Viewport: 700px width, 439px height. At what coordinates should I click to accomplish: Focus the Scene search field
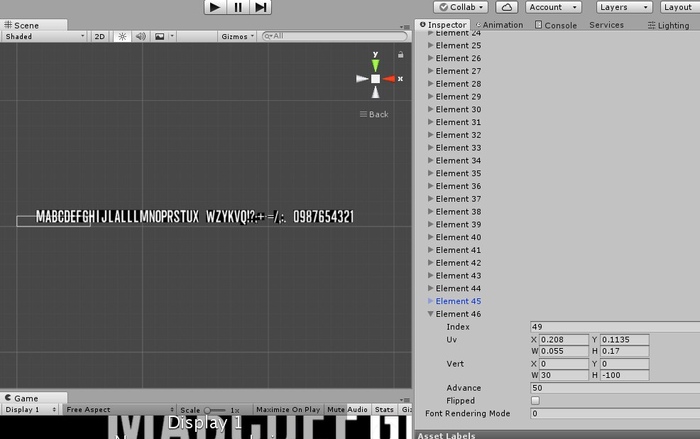(335, 36)
